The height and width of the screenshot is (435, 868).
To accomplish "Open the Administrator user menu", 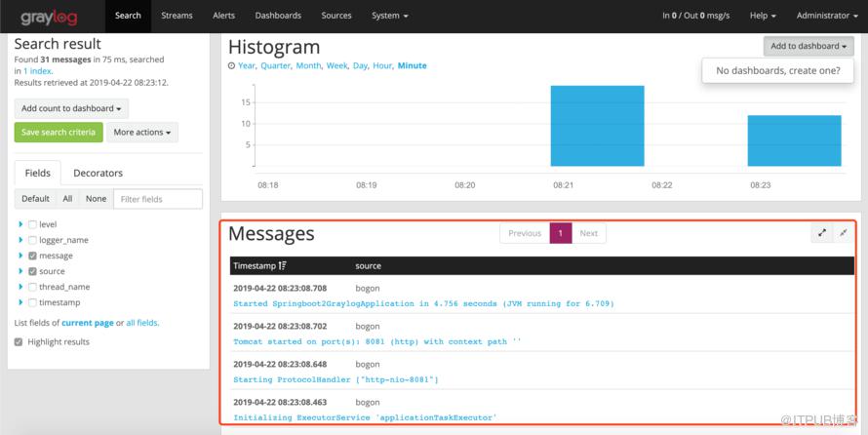I will pos(827,16).
